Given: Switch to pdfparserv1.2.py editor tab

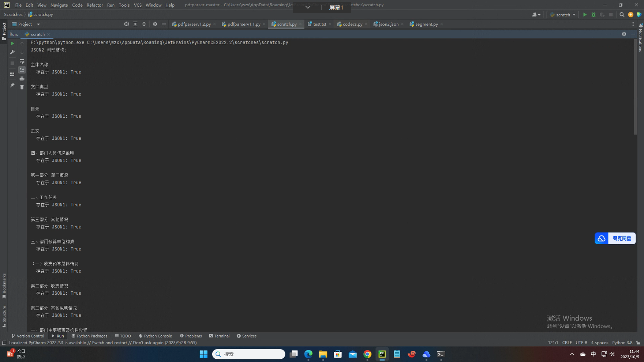Looking at the screenshot, I should [194, 24].
